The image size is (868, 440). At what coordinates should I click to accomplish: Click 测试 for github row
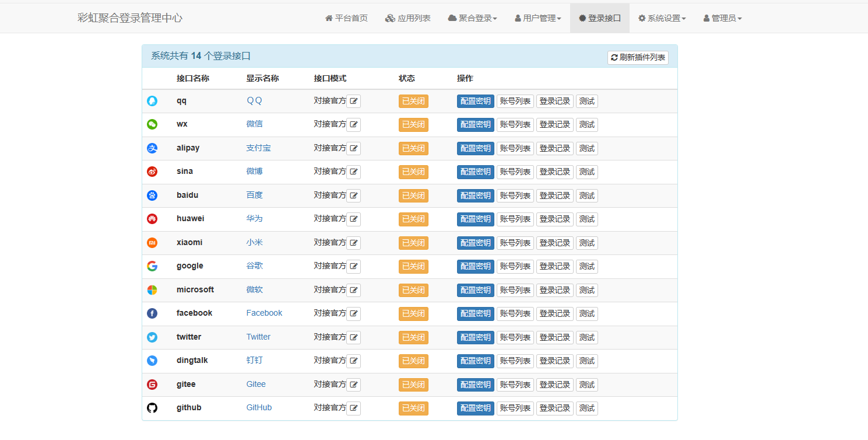click(x=587, y=408)
